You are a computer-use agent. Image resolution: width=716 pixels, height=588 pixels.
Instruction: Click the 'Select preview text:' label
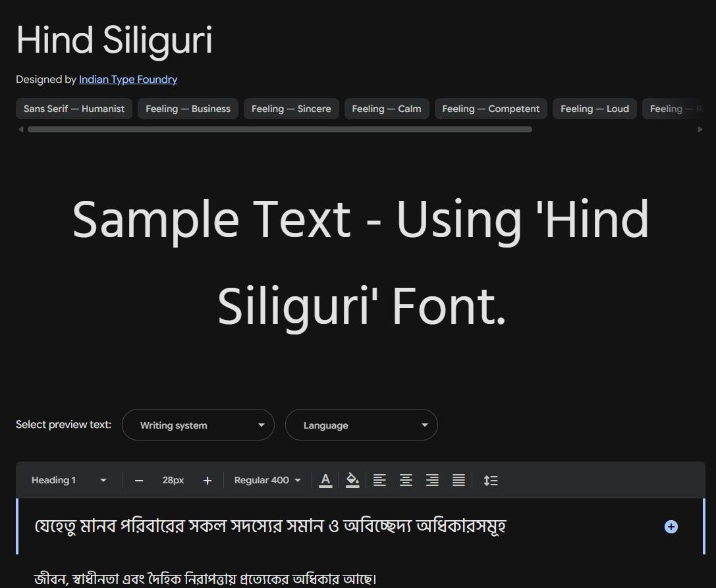pos(63,425)
